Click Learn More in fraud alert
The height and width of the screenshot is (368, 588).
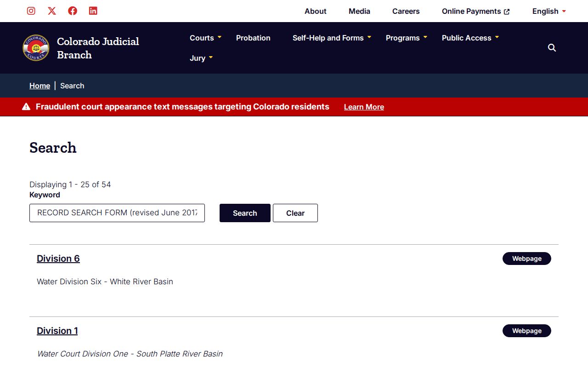coord(364,107)
